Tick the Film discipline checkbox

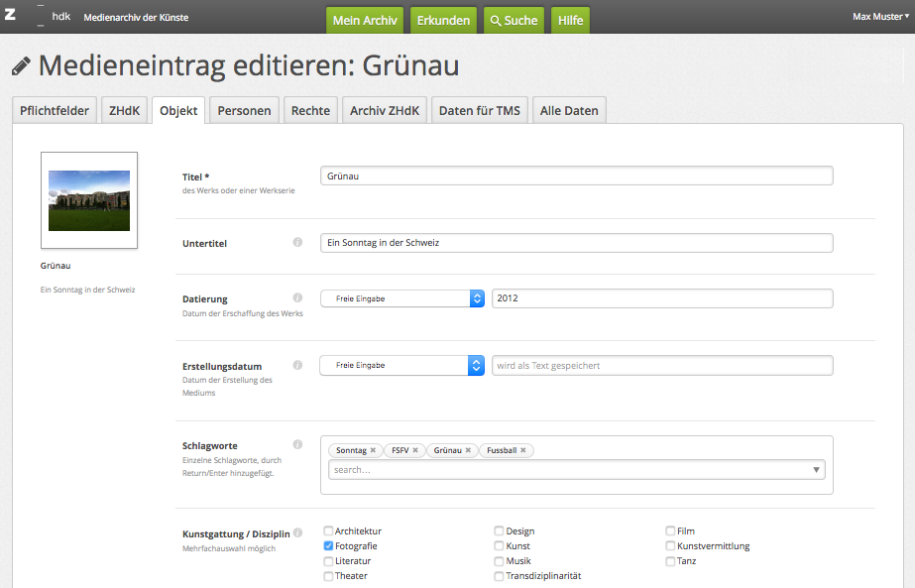tap(671, 531)
